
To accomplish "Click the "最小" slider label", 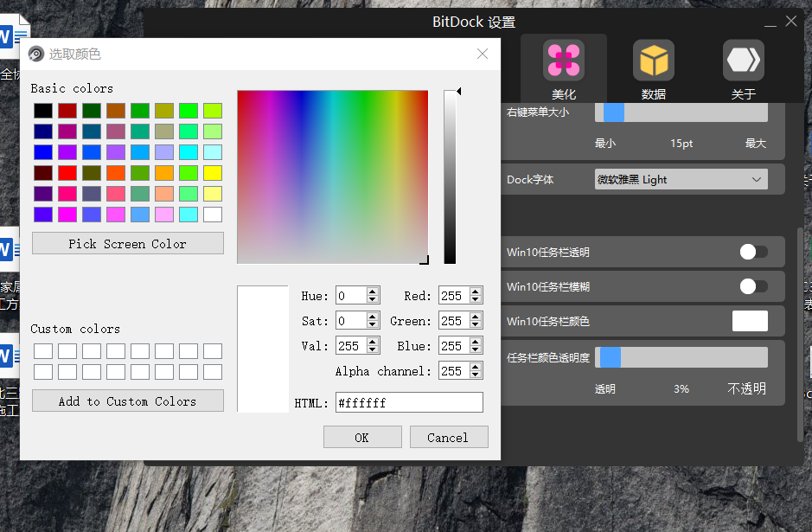I will click(x=605, y=144).
